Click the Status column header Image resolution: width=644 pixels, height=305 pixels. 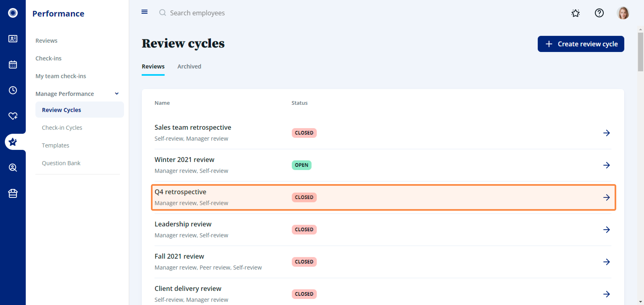point(299,103)
